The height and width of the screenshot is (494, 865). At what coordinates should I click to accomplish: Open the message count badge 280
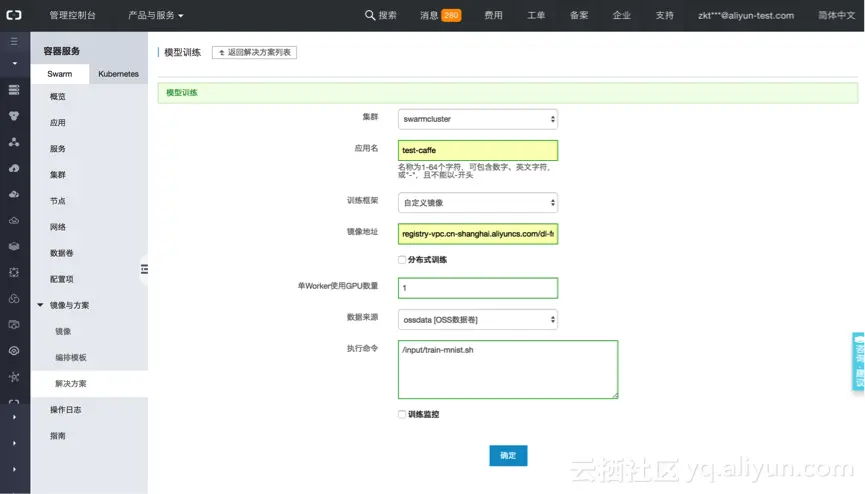pos(451,15)
